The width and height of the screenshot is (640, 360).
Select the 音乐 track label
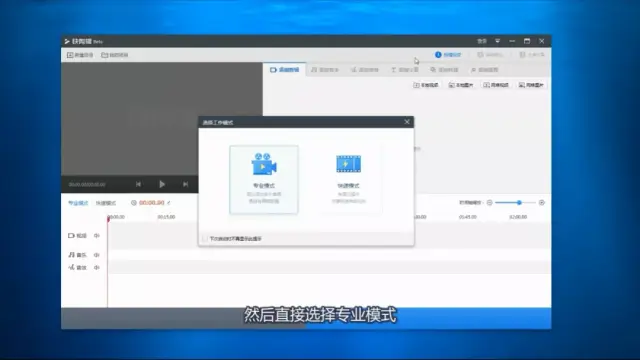point(78,255)
